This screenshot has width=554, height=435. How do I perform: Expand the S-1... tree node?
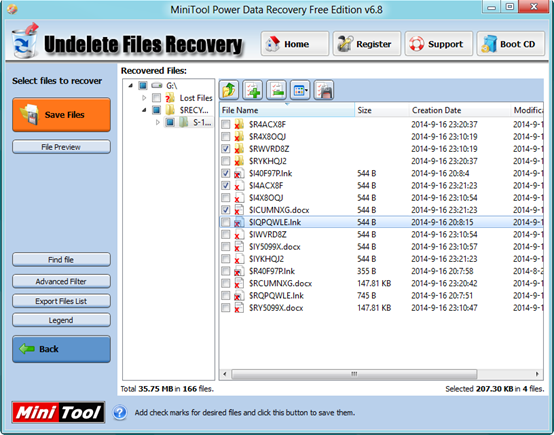tap(158, 123)
